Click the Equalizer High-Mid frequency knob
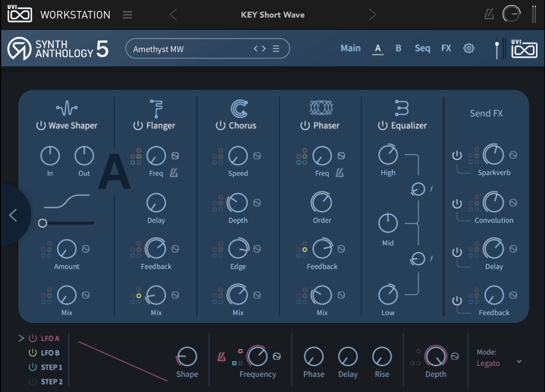 [x=418, y=189]
